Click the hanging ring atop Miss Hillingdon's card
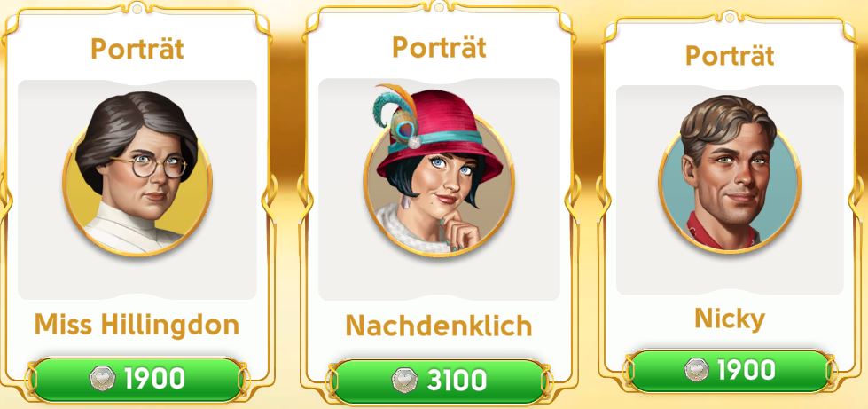 [137, 7]
